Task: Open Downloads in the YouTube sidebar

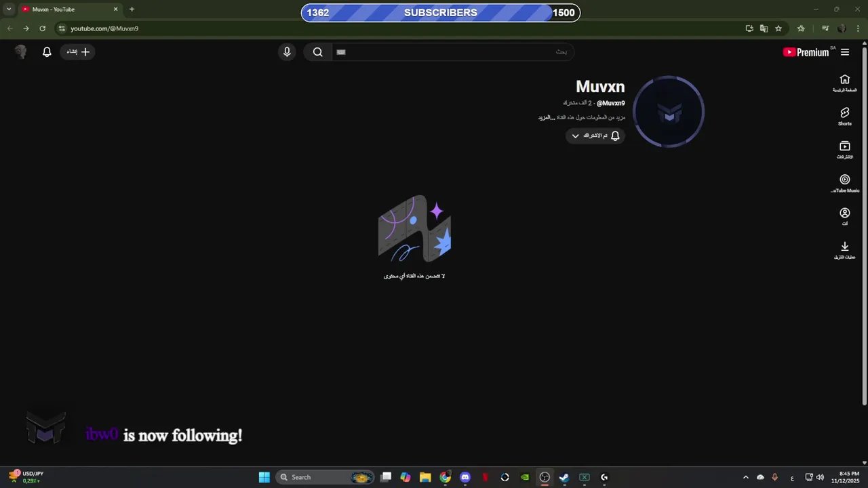Action: (844, 250)
